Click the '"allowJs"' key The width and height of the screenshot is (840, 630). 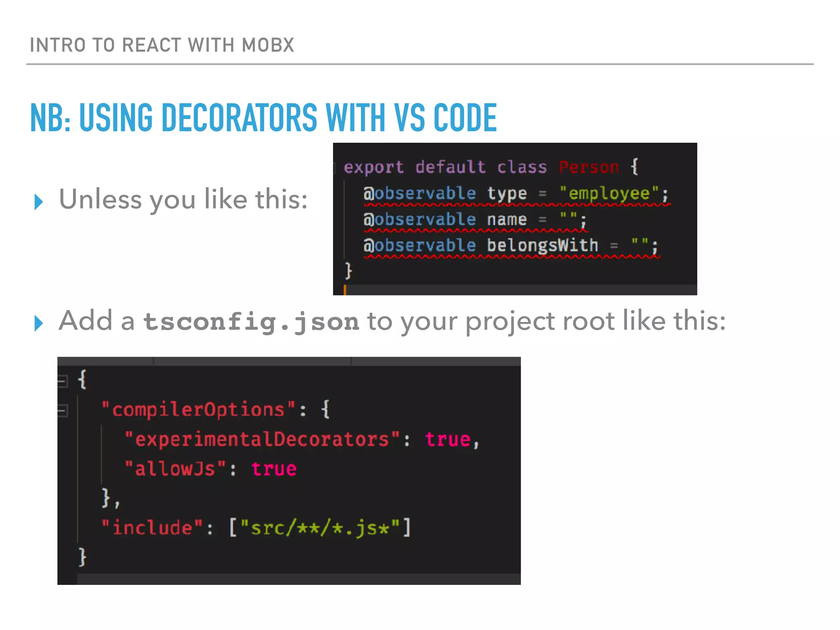click(x=175, y=469)
